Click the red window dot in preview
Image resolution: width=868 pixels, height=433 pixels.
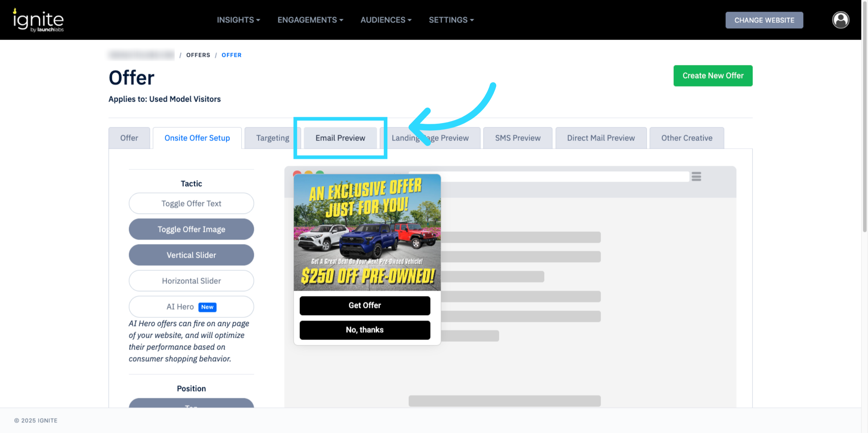point(297,173)
